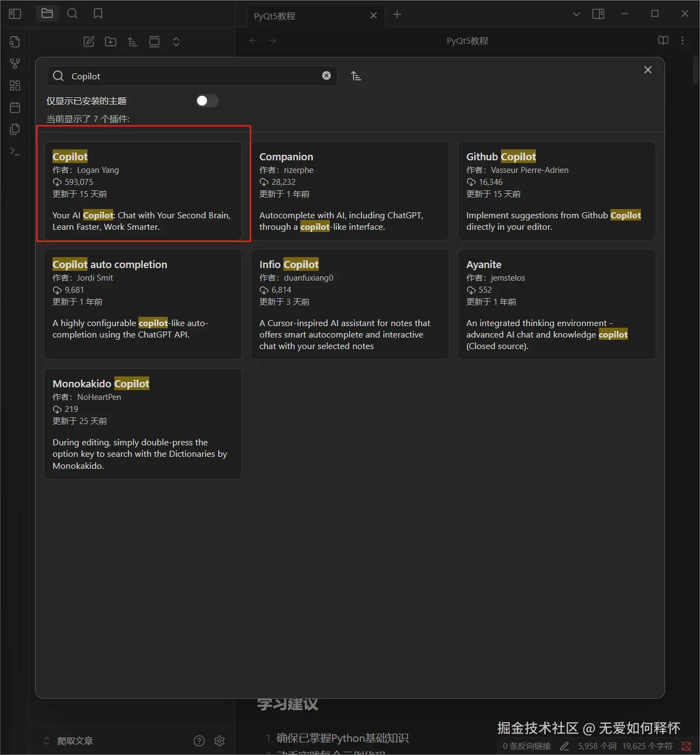Screen dimensions: 700x755
Task: Open the Ayanite plugin card
Action: coord(557,304)
